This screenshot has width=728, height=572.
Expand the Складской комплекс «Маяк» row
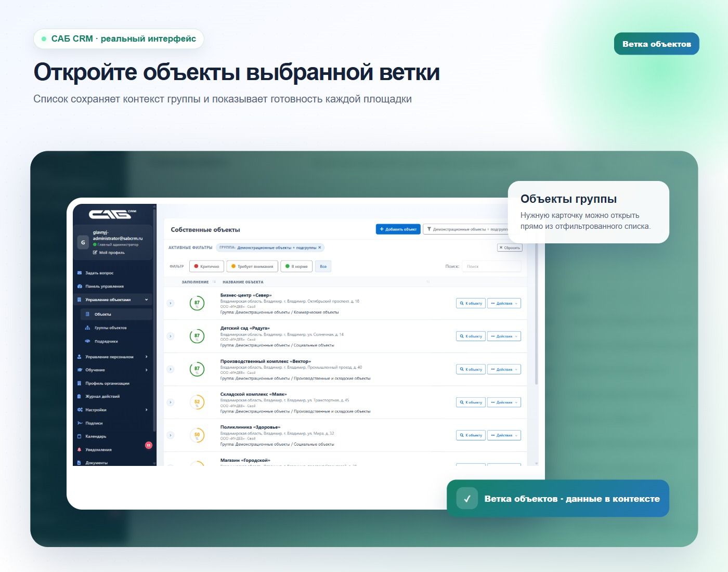coord(171,402)
